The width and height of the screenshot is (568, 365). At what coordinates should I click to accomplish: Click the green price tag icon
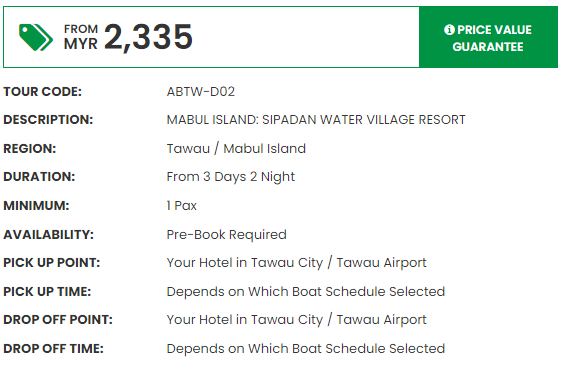click(x=36, y=37)
